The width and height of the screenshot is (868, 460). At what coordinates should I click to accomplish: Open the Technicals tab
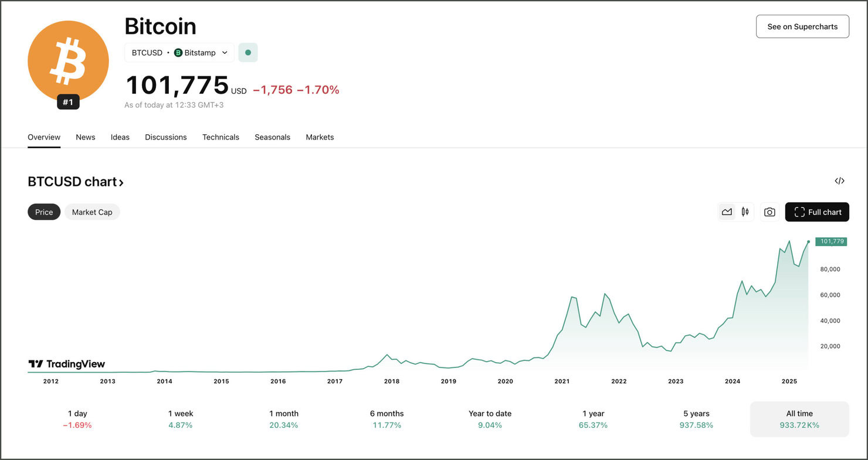point(221,137)
